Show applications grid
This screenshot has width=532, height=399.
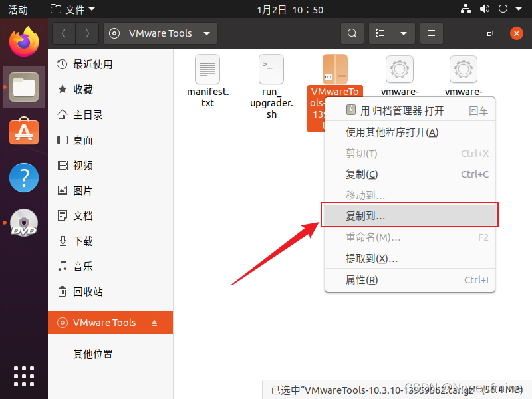coord(24,376)
